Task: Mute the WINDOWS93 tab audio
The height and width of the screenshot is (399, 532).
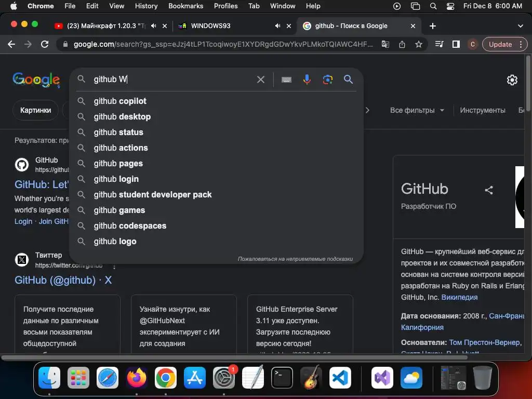Action: pos(278,26)
